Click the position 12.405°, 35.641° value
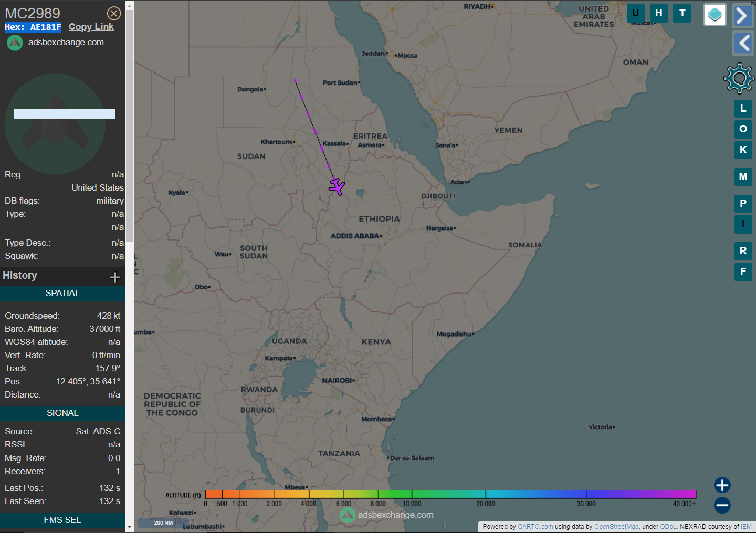This screenshot has height=533, width=756. pyautogui.click(x=88, y=381)
